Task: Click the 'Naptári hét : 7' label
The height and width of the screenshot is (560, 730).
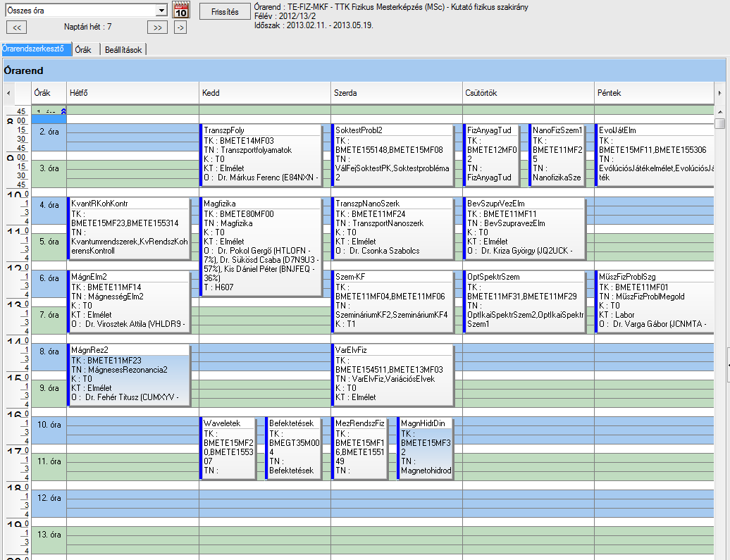Action: [87, 27]
